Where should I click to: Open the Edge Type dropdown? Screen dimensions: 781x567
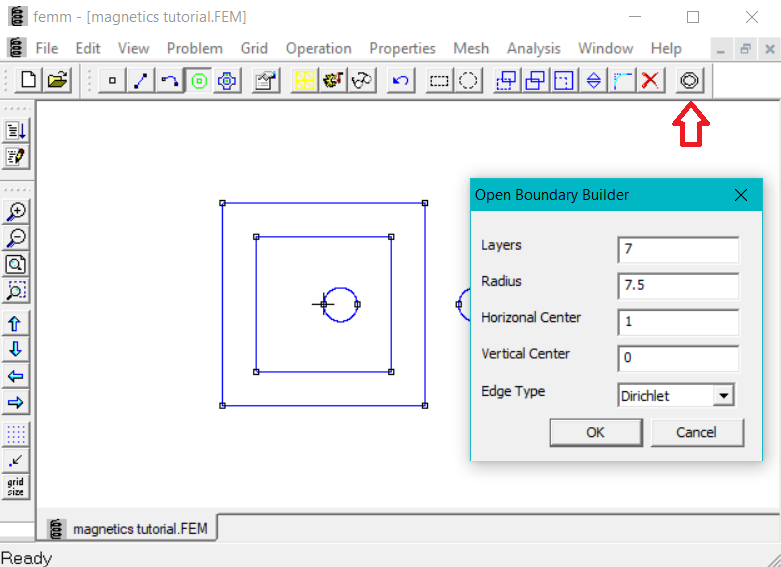click(723, 396)
